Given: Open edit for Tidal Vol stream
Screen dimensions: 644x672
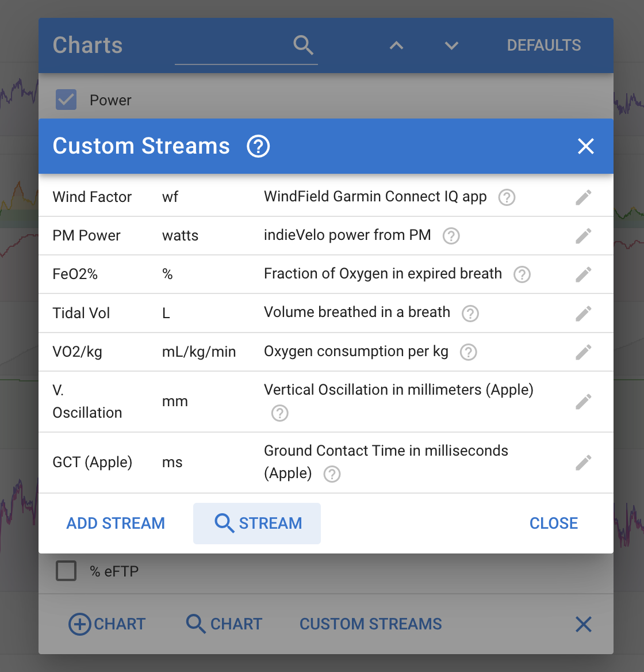Looking at the screenshot, I should [583, 313].
